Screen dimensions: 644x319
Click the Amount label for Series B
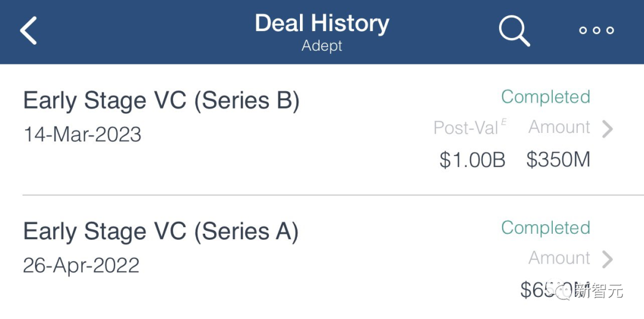tap(559, 128)
